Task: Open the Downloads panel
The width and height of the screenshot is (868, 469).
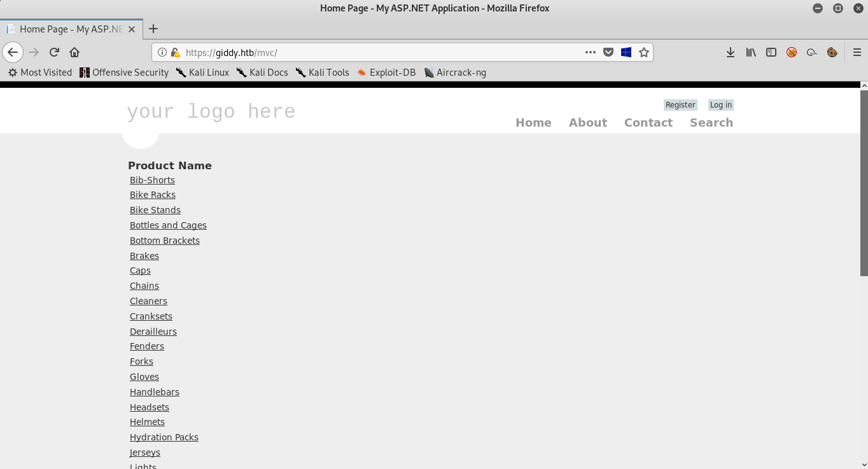Action: pos(731,52)
